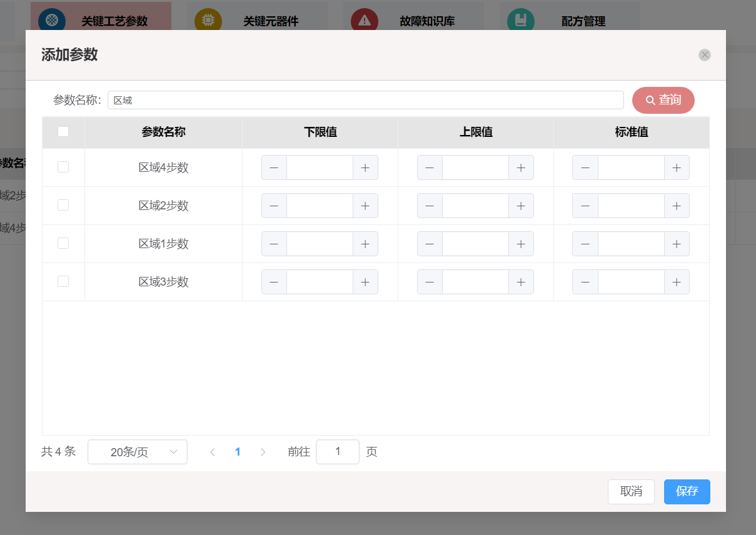Image resolution: width=756 pixels, height=535 pixels.
Task: Increase standard value for 区域1步数
Action: point(677,244)
